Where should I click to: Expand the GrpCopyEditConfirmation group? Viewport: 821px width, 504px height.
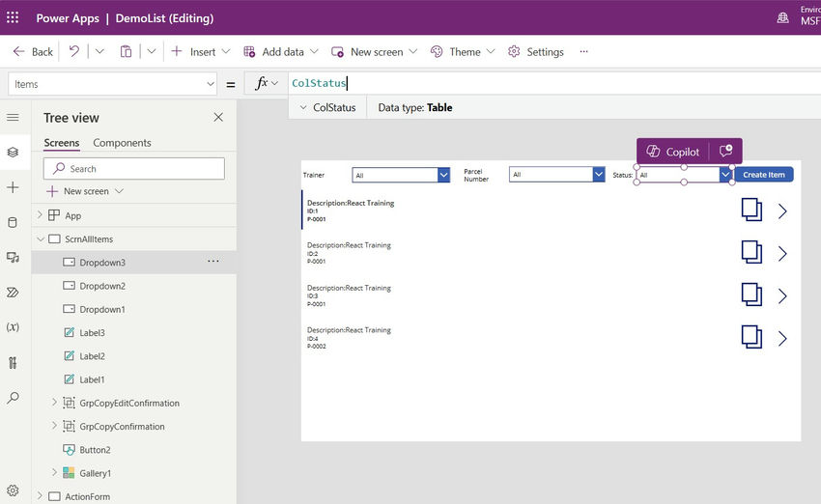(54, 403)
